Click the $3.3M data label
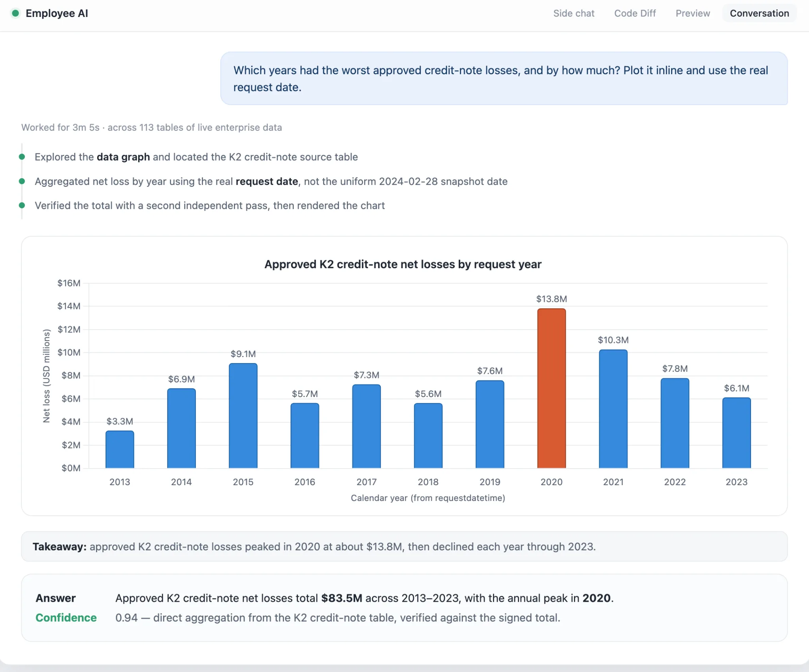The height and width of the screenshot is (672, 809). pos(120,422)
